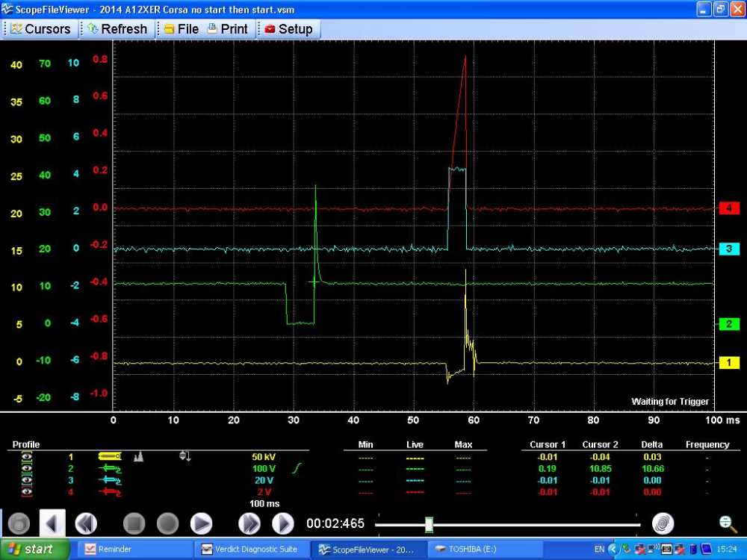This screenshot has height=560, width=747.
Task: Click the red channel 4 probe icon
Action: [x=110, y=492]
